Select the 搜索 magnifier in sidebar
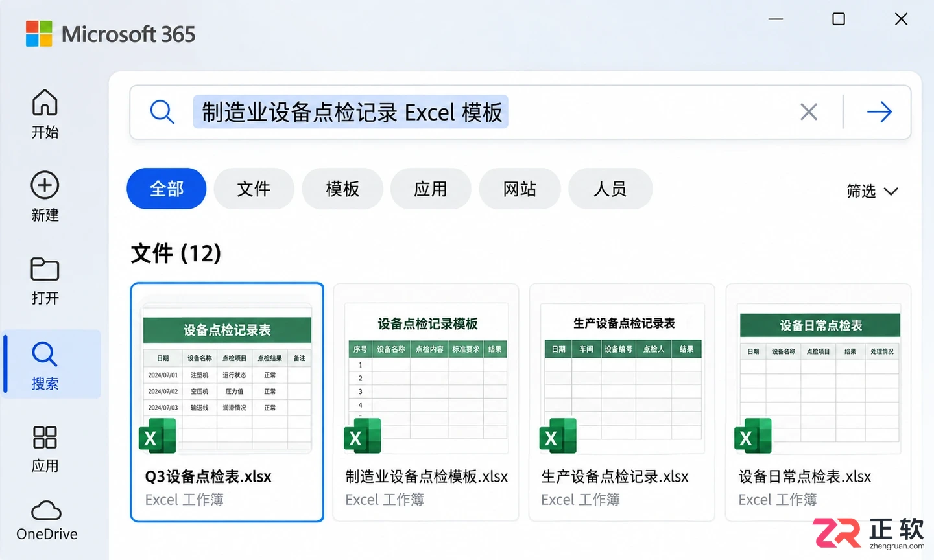 click(45, 354)
